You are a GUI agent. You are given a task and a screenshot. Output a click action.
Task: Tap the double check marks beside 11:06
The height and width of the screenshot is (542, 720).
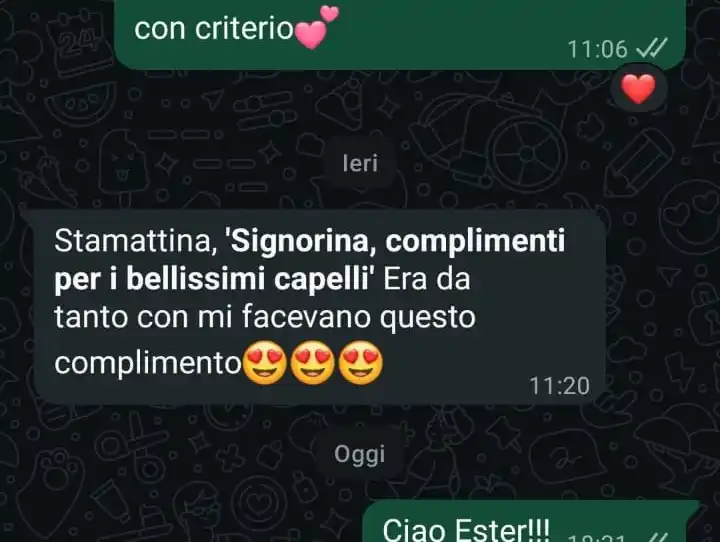(652, 47)
